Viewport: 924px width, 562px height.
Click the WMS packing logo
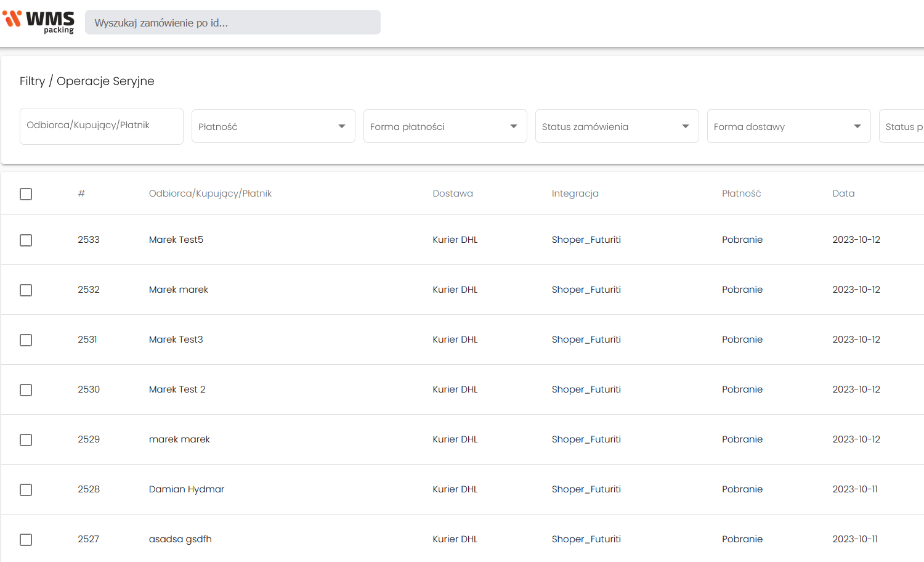pos(39,22)
